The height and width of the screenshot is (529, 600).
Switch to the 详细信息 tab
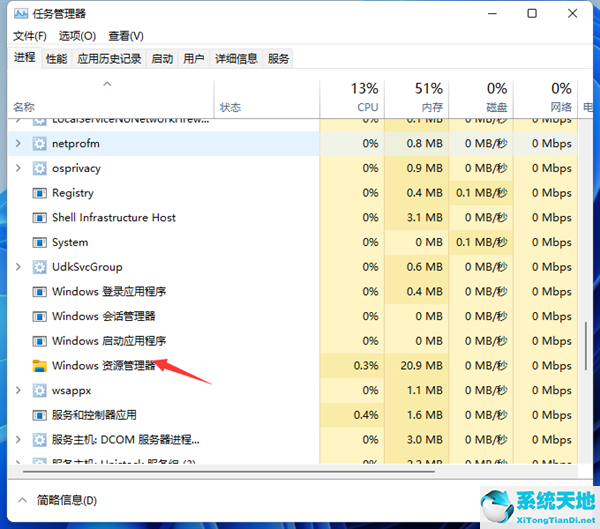click(x=236, y=59)
